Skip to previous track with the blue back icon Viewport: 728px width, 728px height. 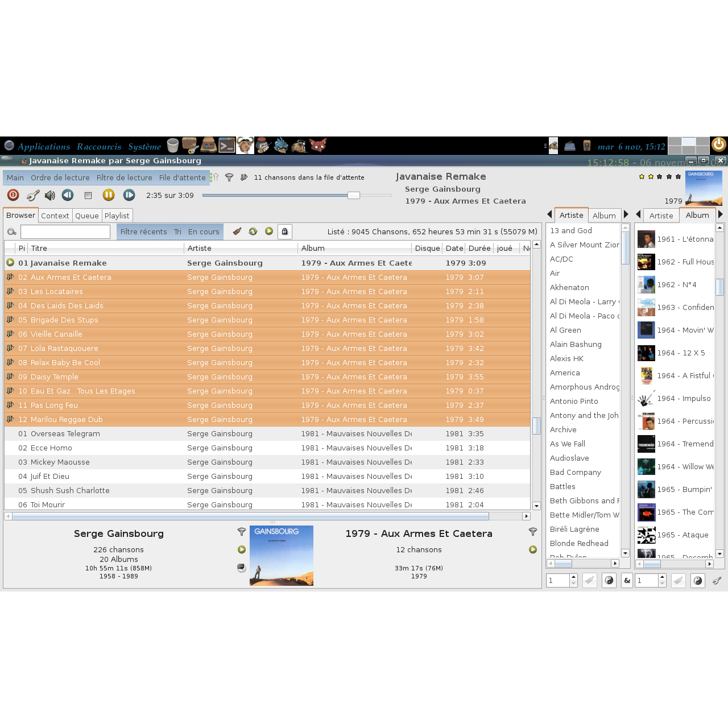[x=68, y=195]
